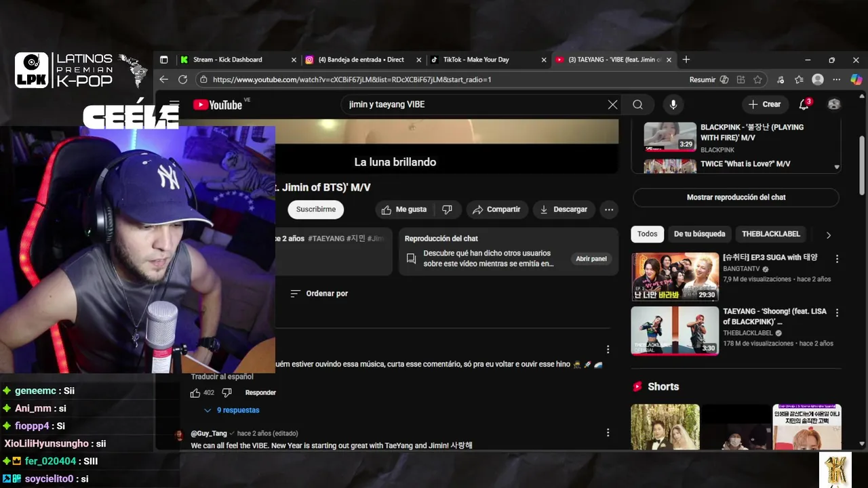Open options for SUGA with Taeyang video
Image resolution: width=868 pixels, height=488 pixels.
pyautogui.click(x=837, y=259)
